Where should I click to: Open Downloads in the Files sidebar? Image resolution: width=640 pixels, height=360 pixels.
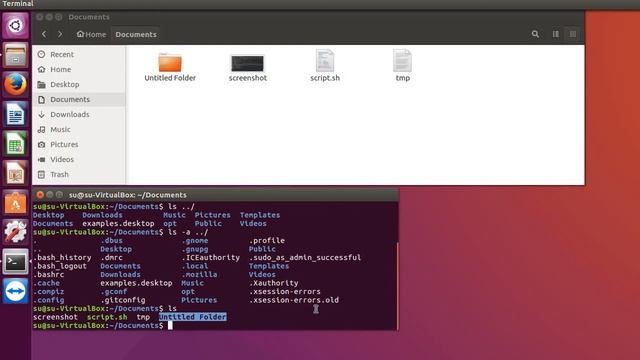click(x=79, y=114)
